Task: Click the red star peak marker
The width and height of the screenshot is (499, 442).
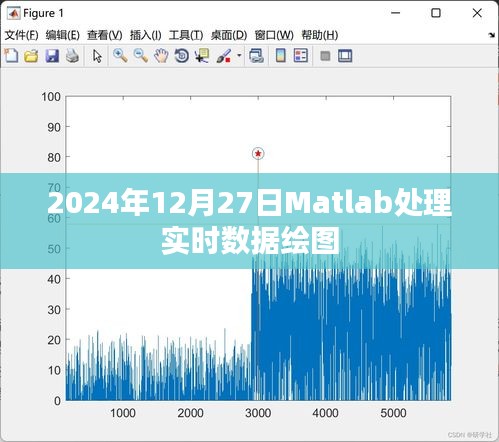Action: coord(258,153)
